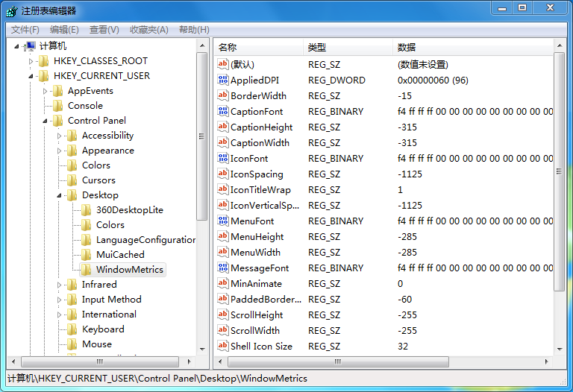Expand the AppEvents key
Screen dimensions: 573x392
click(x=45, y=91)
